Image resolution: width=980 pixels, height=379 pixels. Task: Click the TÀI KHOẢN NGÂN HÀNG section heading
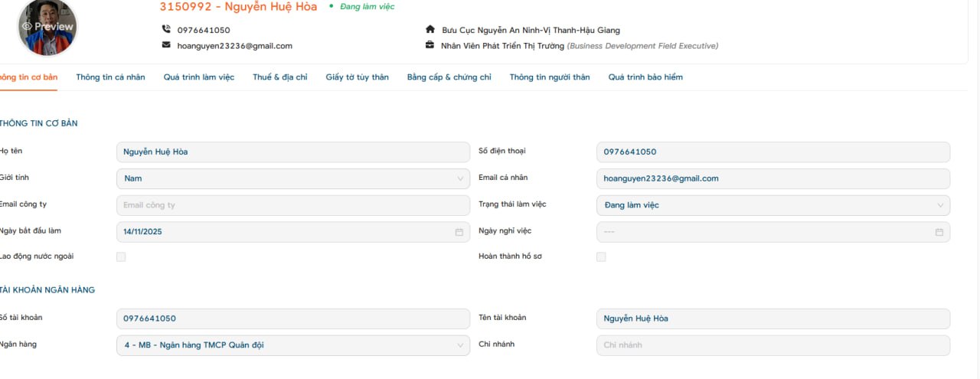47,290
